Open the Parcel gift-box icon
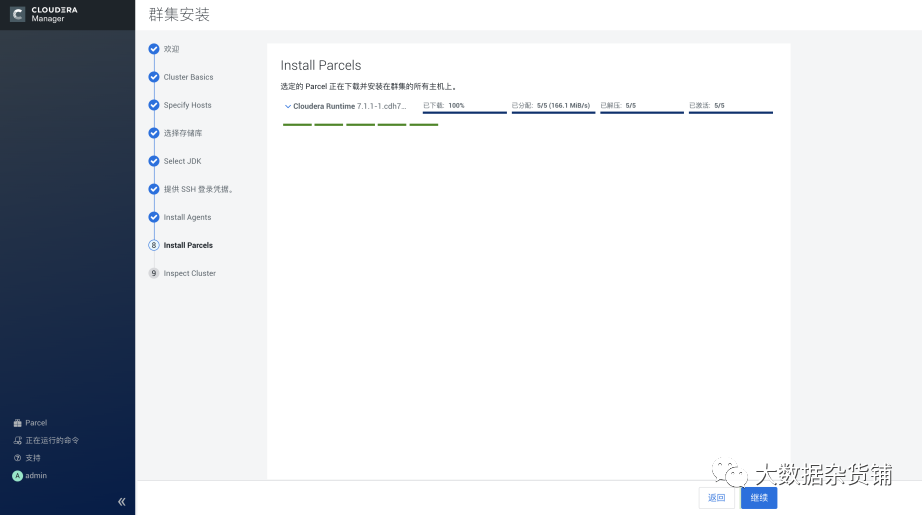Viewport: 922px width, 515px height. [17, 423]
